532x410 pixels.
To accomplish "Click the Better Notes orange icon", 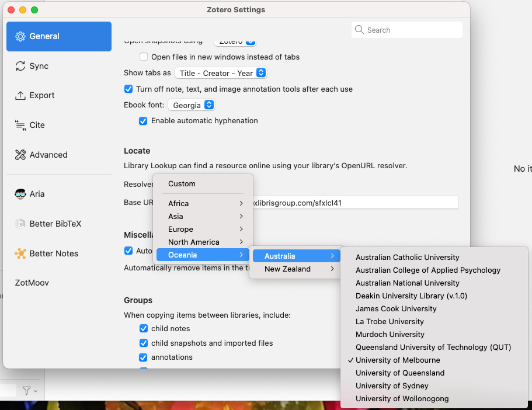I will tap(20, 253).
